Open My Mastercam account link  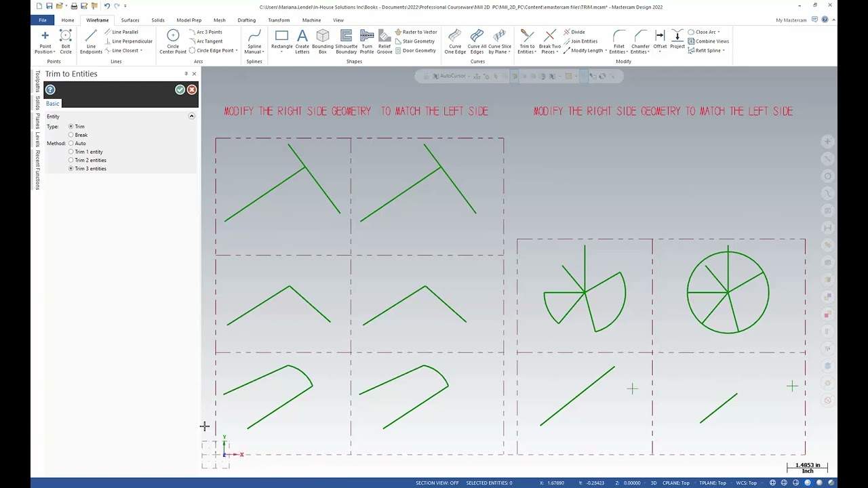pyautogui.click(x=791, y=20)
